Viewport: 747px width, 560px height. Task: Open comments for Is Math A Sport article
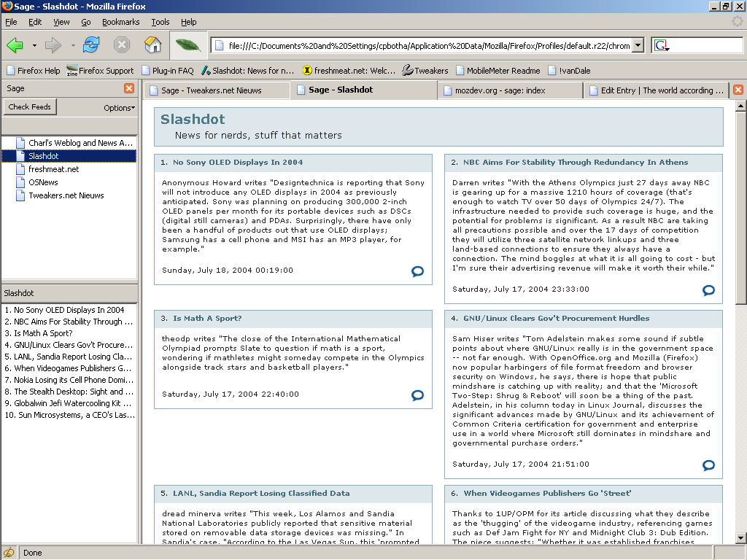[417, 395]
